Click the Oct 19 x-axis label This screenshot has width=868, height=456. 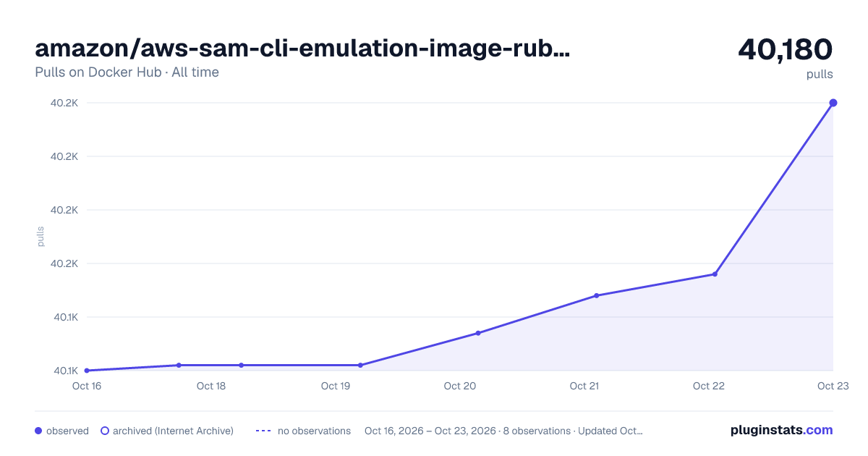[x=336, y=386]
